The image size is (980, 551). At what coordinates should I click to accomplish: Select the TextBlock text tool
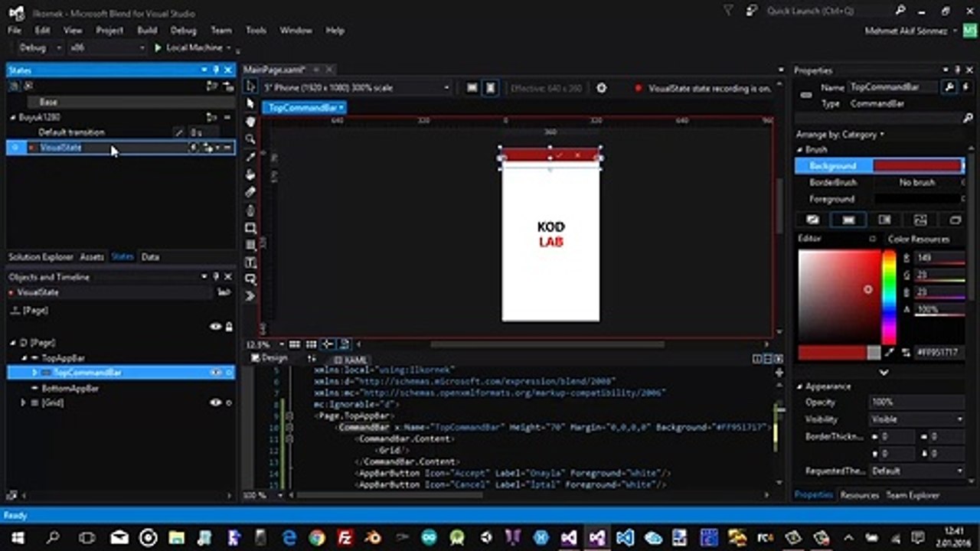250,262
